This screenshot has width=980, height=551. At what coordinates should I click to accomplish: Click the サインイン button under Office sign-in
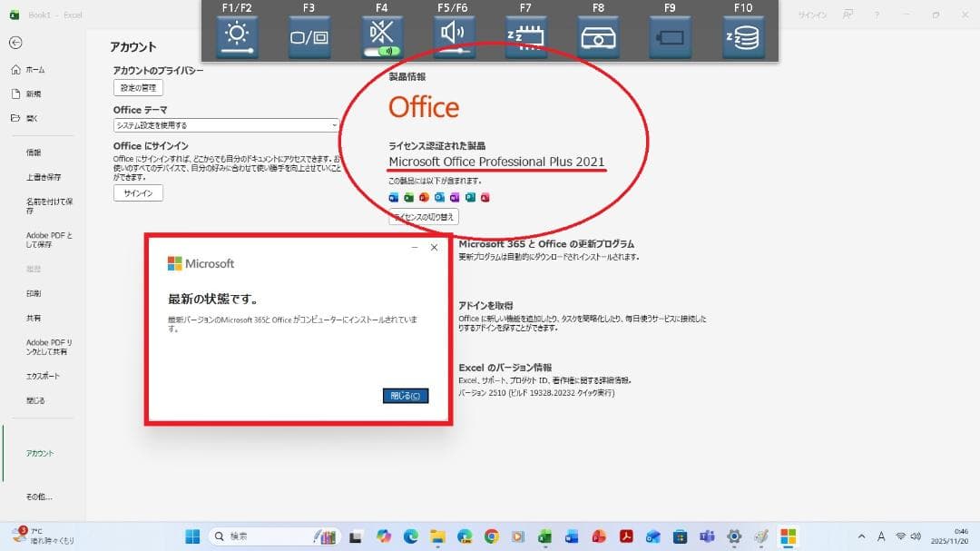pos(138,193)
